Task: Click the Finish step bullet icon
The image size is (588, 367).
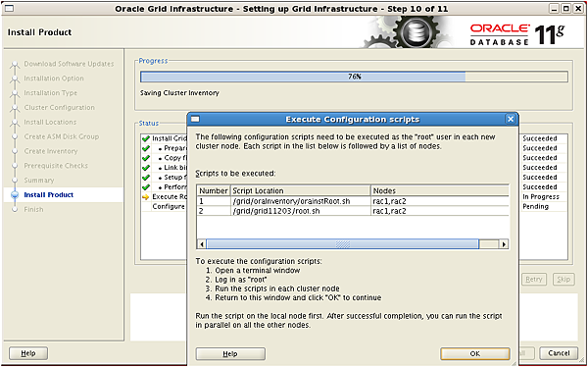Action: coord(15,209)
